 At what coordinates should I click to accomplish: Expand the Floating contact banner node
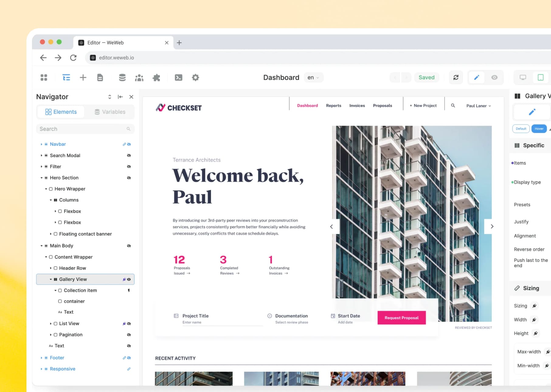coord(51,234)
